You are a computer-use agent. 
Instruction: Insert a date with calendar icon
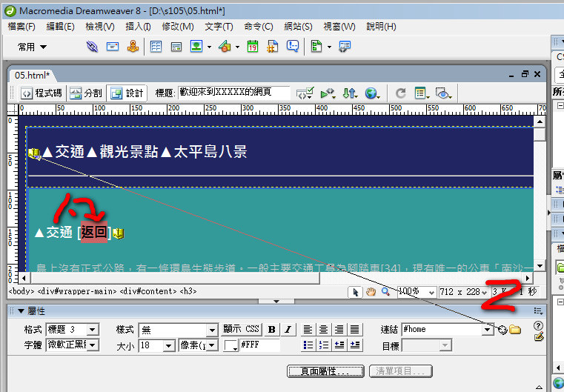253,47
